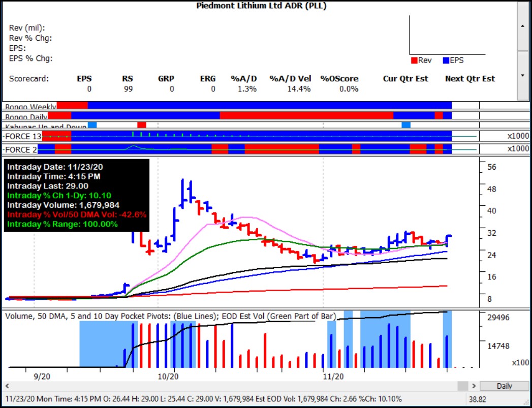The width and height of the screenshot is (532, 408).
Task: Click the 11/20 date axis label
Action: coord(333,376)
